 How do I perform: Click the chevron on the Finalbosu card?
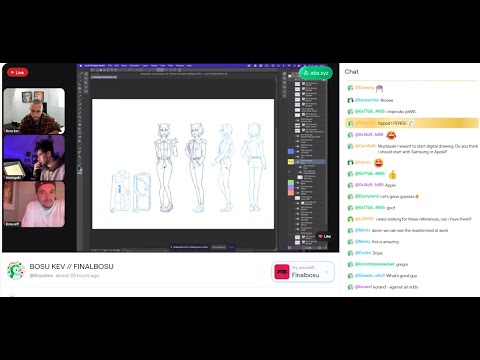click(x=327, y=272)
